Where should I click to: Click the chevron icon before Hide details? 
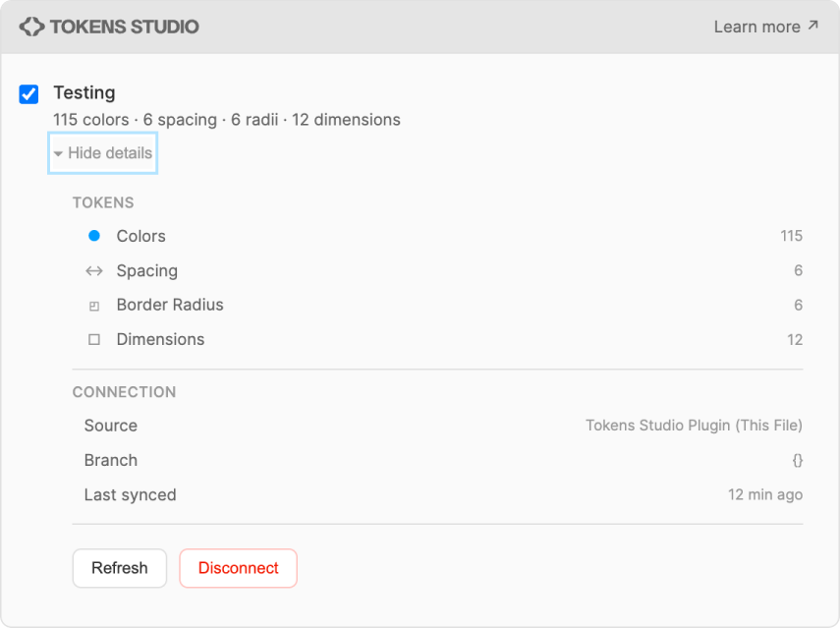[60, 153]
